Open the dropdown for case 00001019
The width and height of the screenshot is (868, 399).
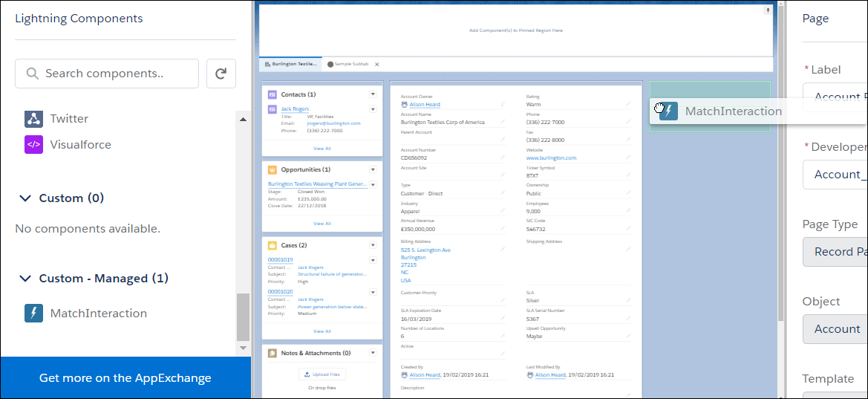[373, 260]
